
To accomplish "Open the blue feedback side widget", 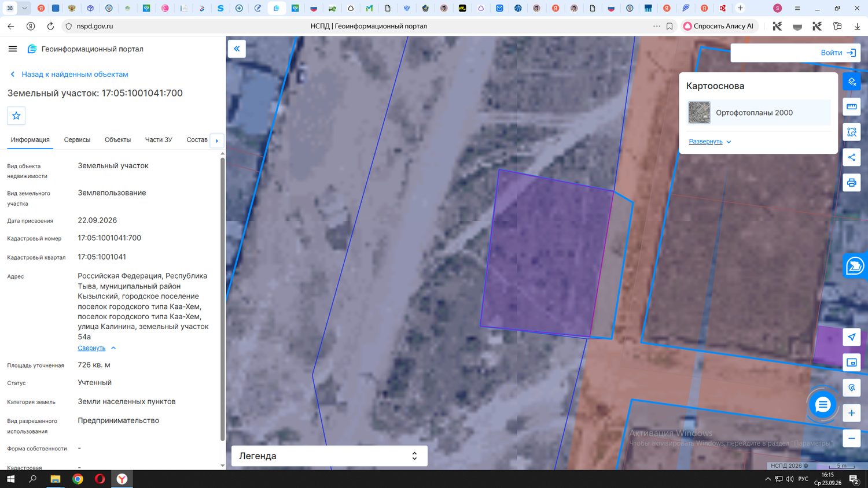I will coord(855,266).
